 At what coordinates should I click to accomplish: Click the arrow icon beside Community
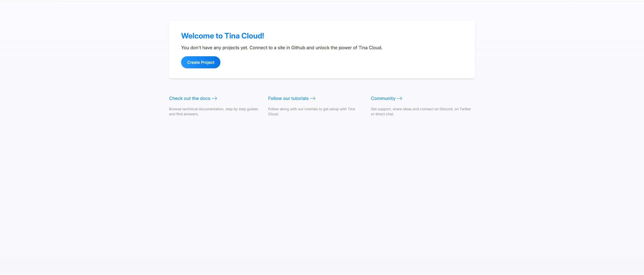point(399,98)
